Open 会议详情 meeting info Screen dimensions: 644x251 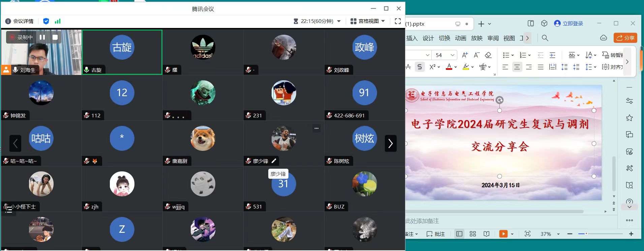pyautogui.click(x=20, y=21)
